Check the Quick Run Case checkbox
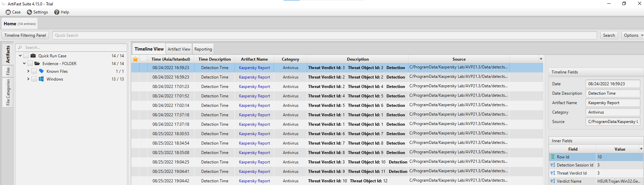Screen dimensions: 644x185 (26, 56)
